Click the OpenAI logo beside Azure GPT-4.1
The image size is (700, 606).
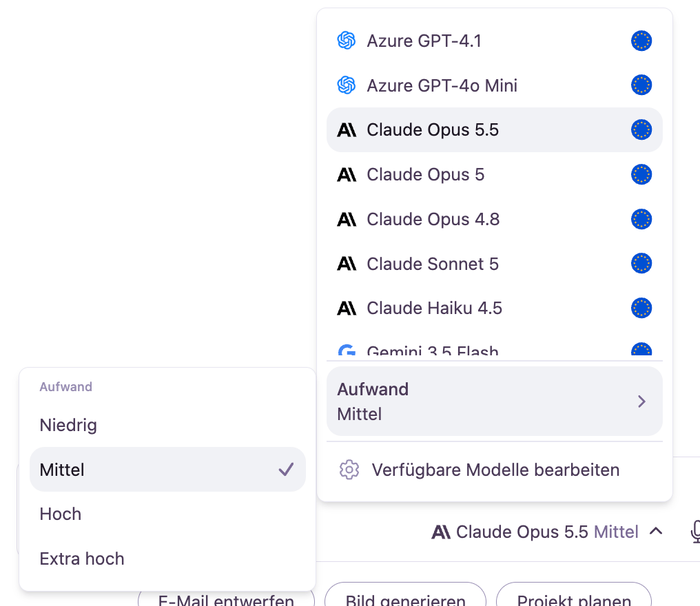[x=347, y=41]
